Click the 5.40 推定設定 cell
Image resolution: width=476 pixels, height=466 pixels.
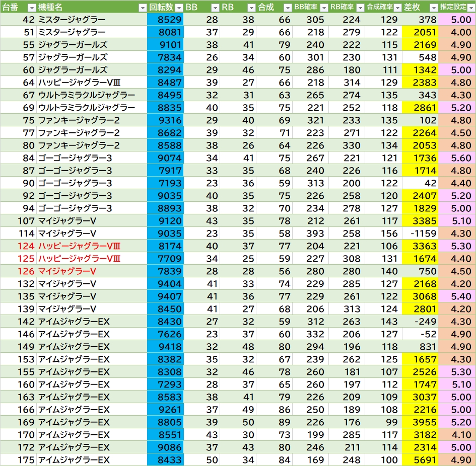[457, 296]
